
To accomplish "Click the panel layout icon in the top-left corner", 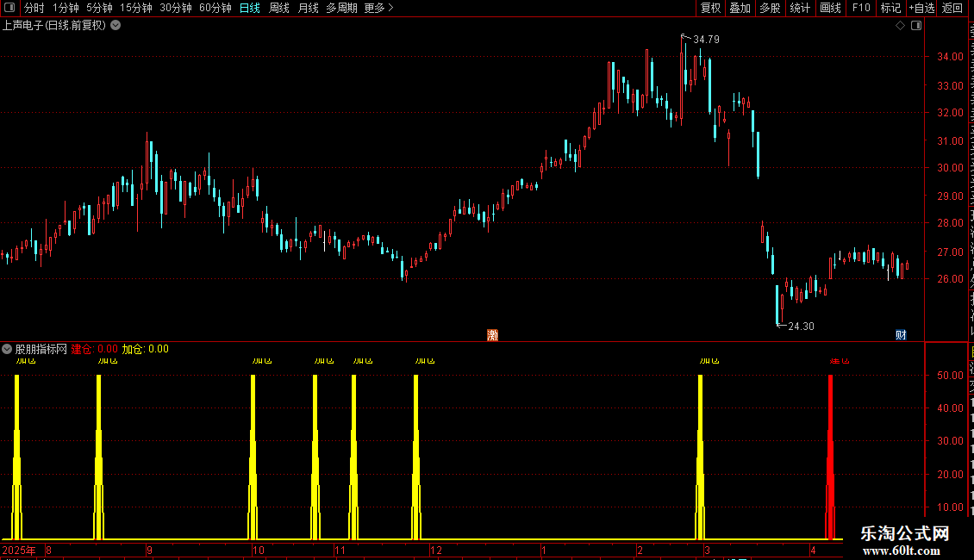I will [9, 8].
